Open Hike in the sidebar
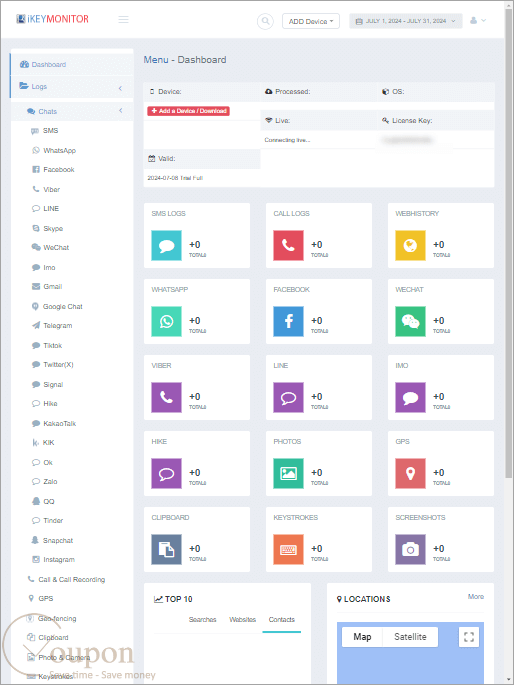Viewport: 514px width, 685px height. pyautogui.click(x=45, y=404)
